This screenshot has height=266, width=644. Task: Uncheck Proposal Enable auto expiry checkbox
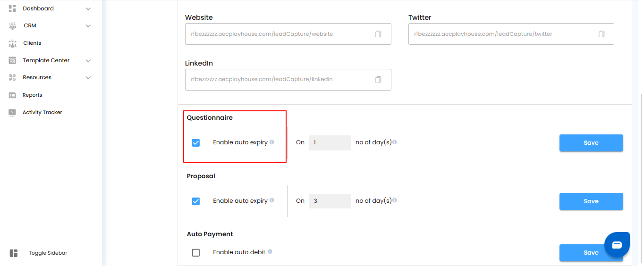click(x=196, y=201)
